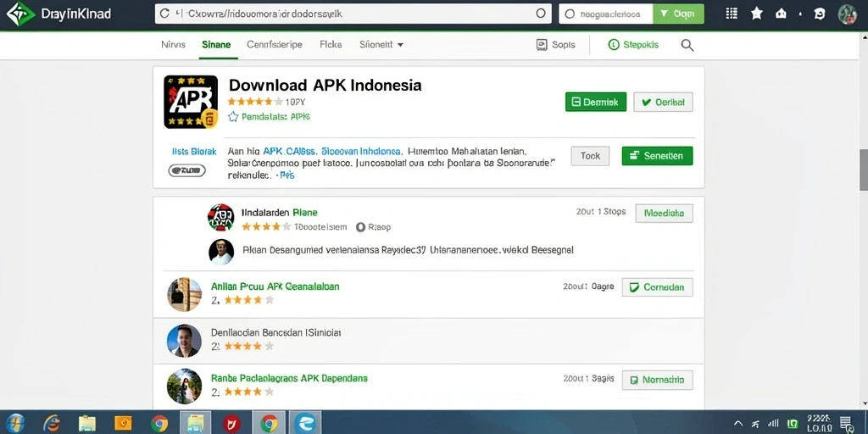Click the Denllacdian Bancsdan ISinioian title
The height and width of the screenshot is (434, 868).
point(275,332)
